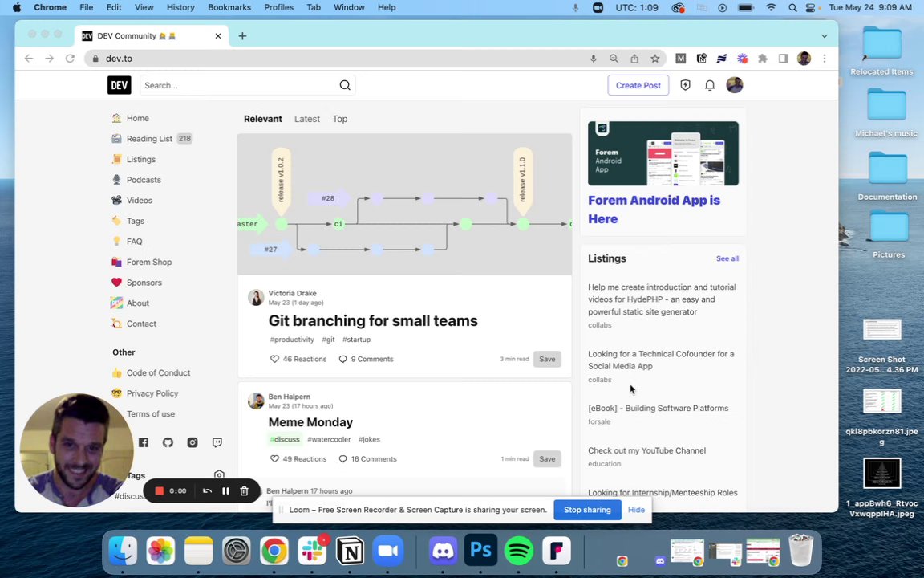The image size is (924, 578).
Task: Open the Bookmarks menu in menu bar
Action: click(x=229, y=8)
